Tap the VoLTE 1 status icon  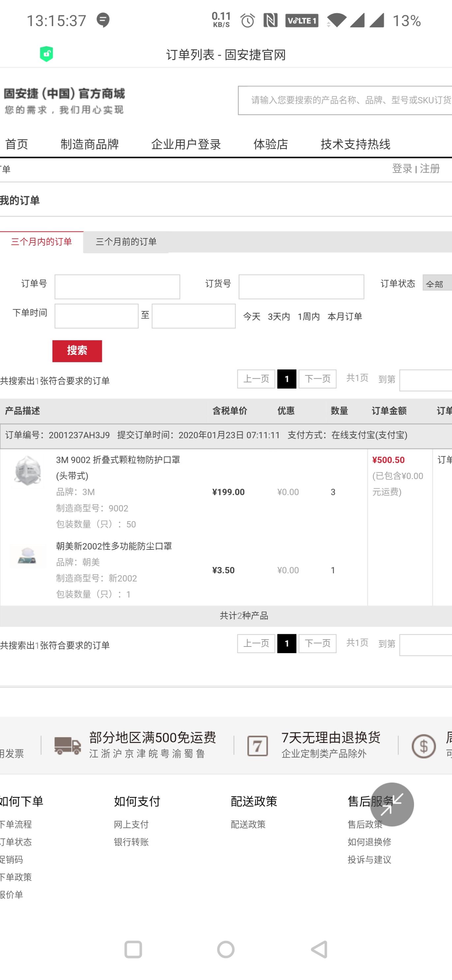click(x=302, y=20)
